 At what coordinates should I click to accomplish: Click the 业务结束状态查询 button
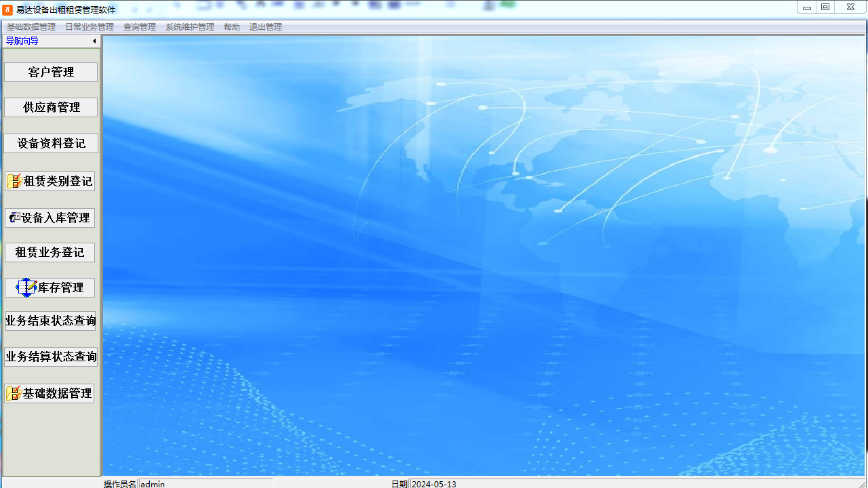coord(51,321)
